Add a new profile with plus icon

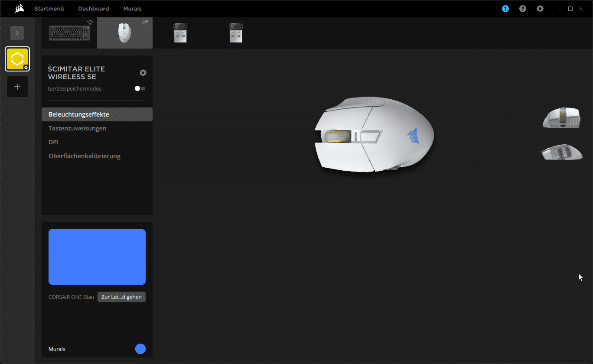17,87
